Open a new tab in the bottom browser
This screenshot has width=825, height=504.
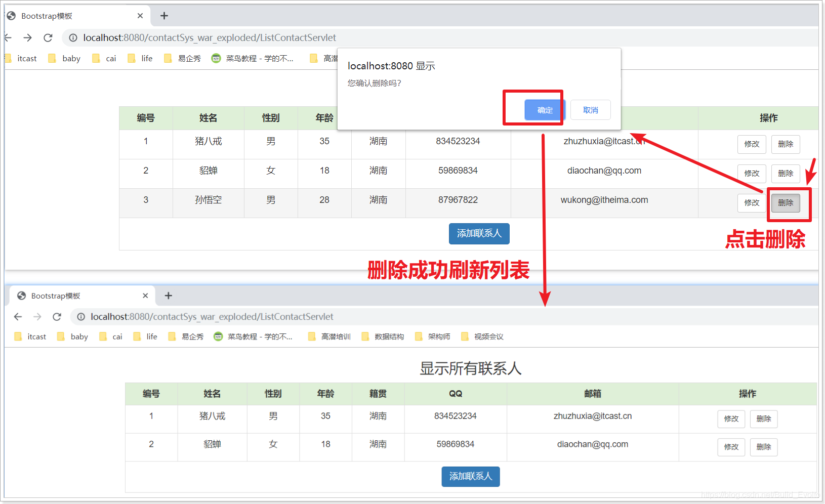[169, 296]
